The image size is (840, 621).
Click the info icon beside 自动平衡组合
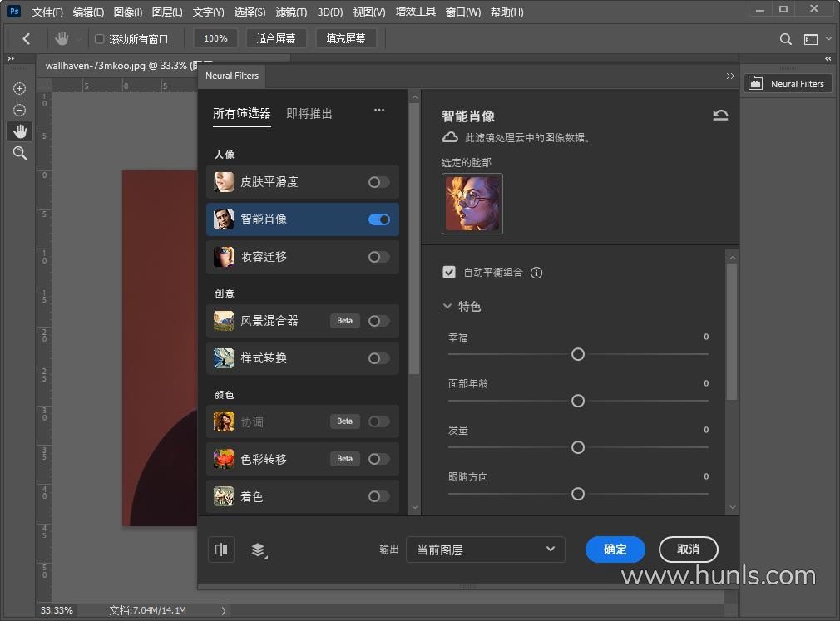[x=536, y=273]
